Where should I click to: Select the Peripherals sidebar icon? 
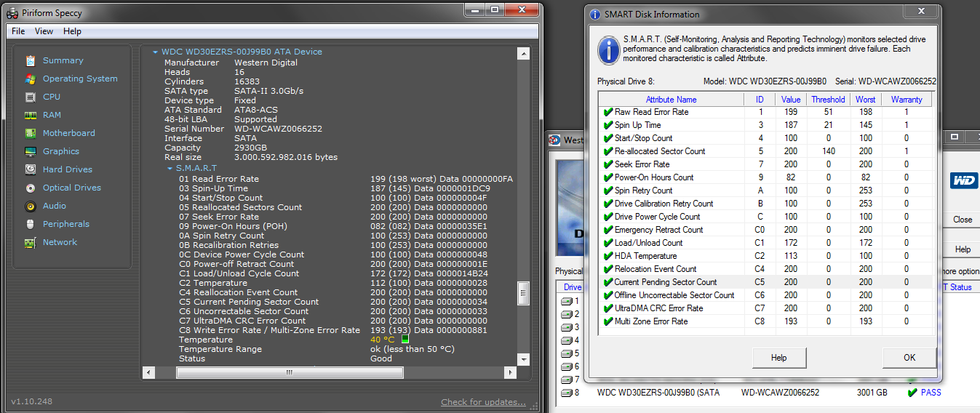[x=30, y=224]
